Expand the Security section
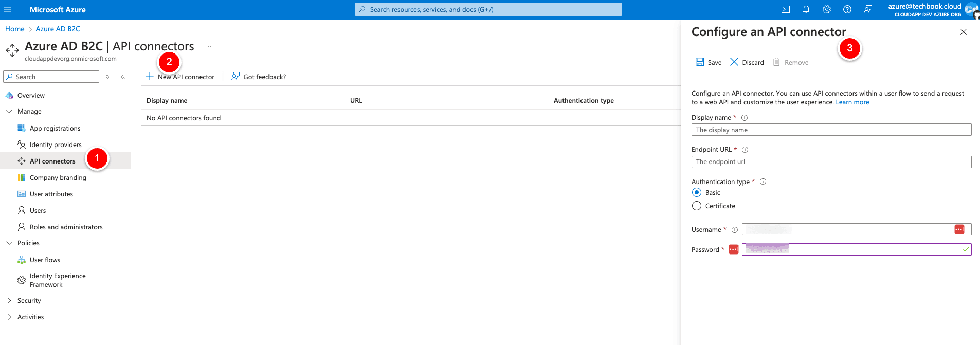This screenshot has width=980, height=345. (x=9, y=300)
